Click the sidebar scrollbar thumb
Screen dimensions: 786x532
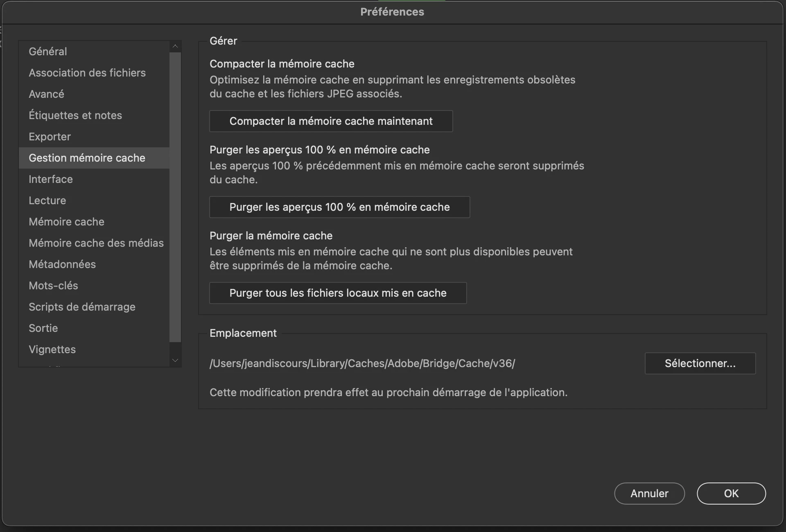(175, 196)
